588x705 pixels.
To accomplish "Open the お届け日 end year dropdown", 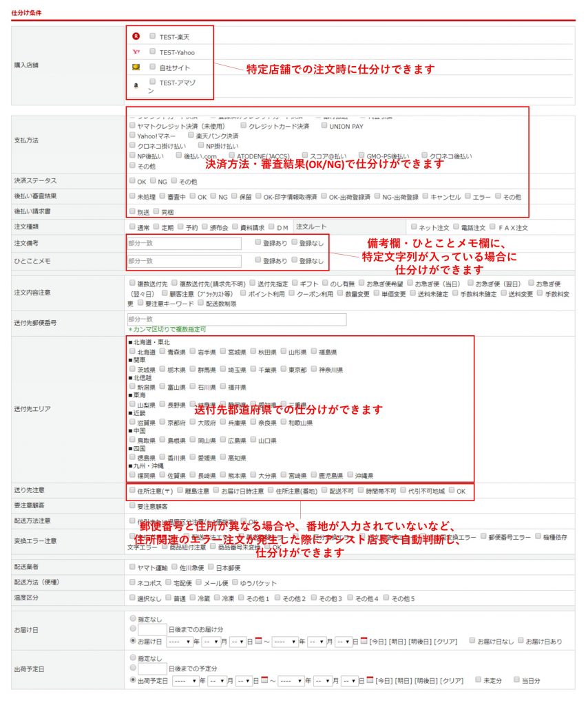I will (286, 642).
